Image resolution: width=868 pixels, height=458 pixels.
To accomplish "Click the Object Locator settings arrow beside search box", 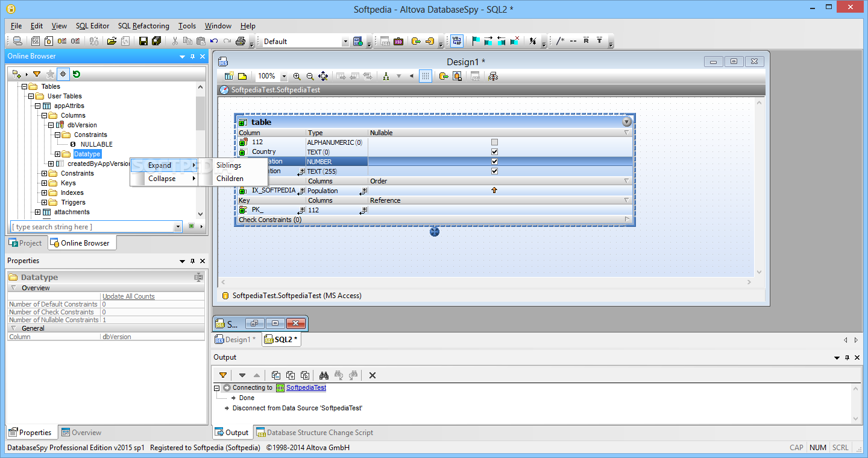I will coord(201,227).
